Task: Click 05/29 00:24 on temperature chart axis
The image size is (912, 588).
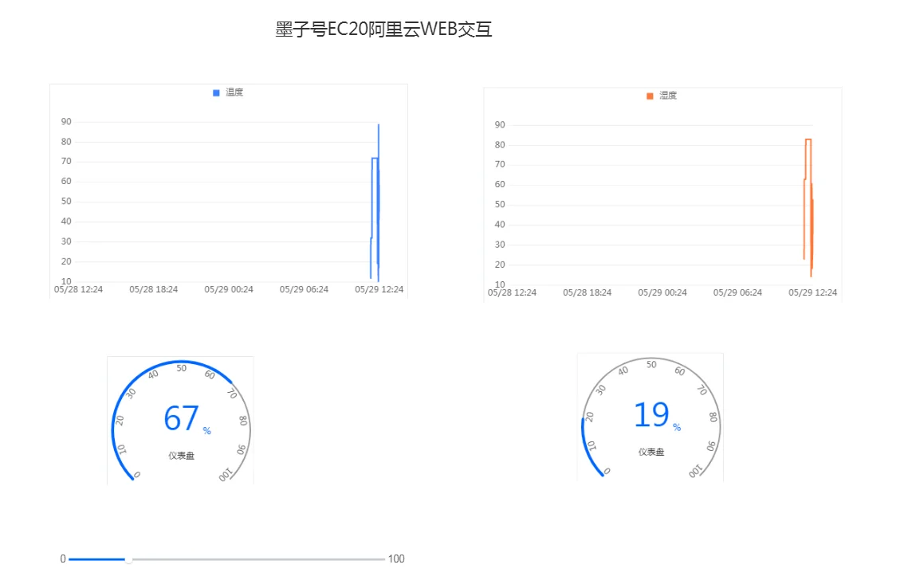Action: coord(229,289)
